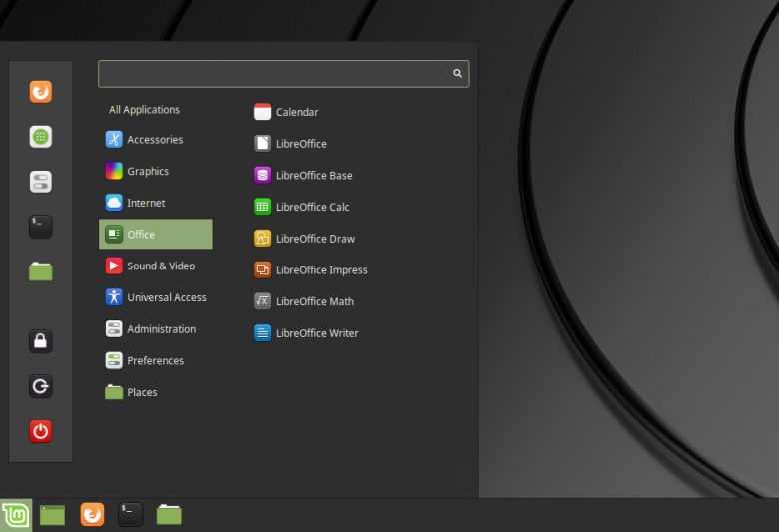Open Files folder from the bottom panel
The width and height of the screenshot is (779, 532).
coord(169,515)
